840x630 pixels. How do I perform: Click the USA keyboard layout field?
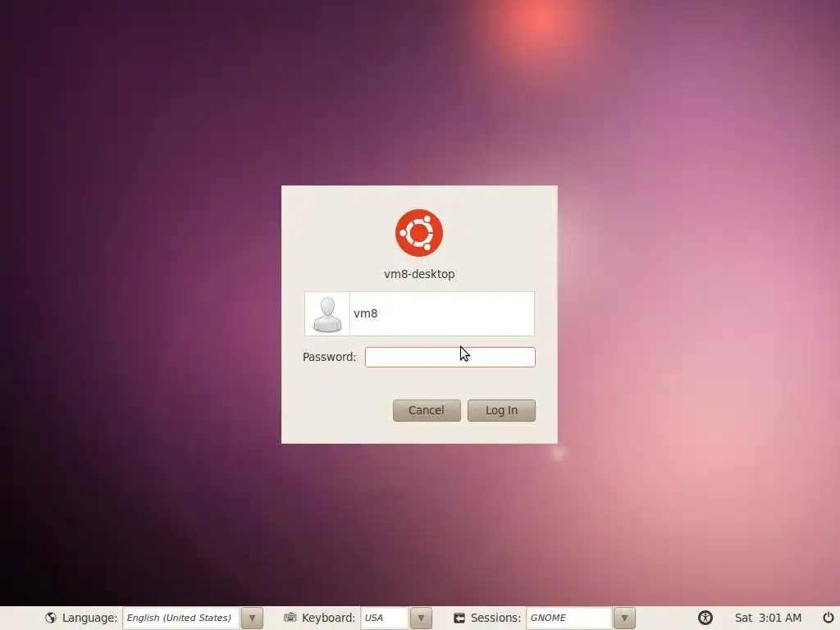click(x=385, y=618)
